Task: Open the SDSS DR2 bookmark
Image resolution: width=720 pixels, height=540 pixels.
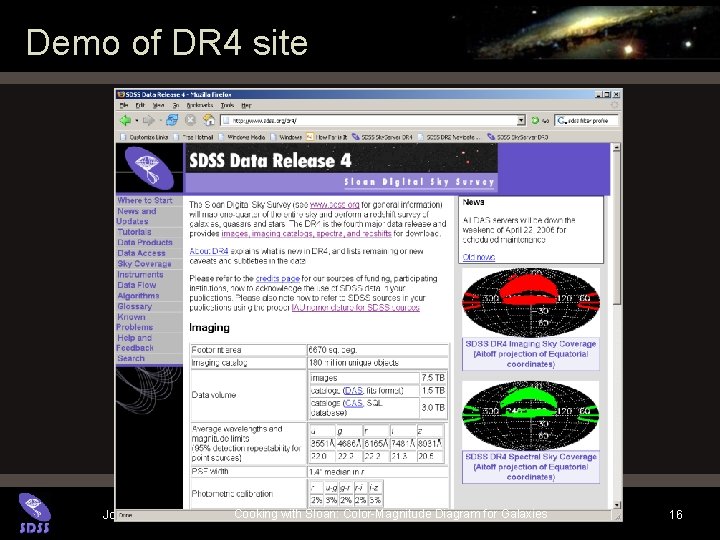Action: [449, 137]
